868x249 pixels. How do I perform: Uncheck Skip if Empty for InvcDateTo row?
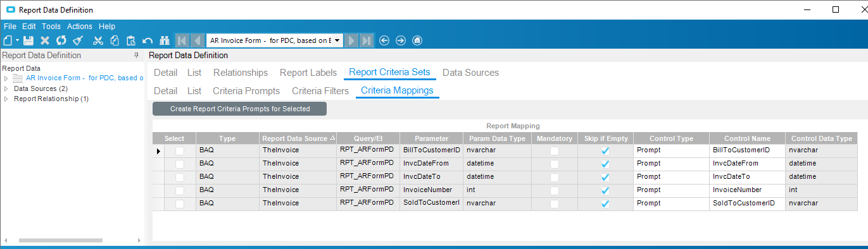tap(605, 177)
